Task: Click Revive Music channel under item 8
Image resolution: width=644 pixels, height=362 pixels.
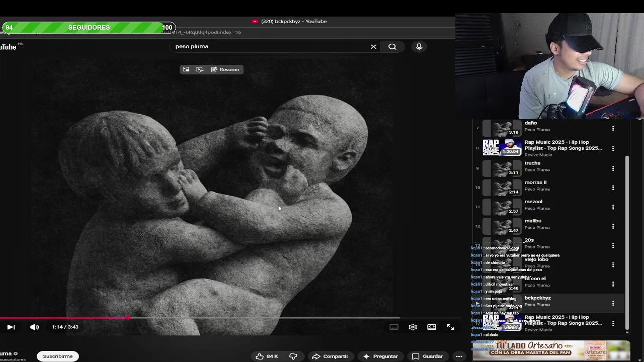Action: (x=538, y=155)
